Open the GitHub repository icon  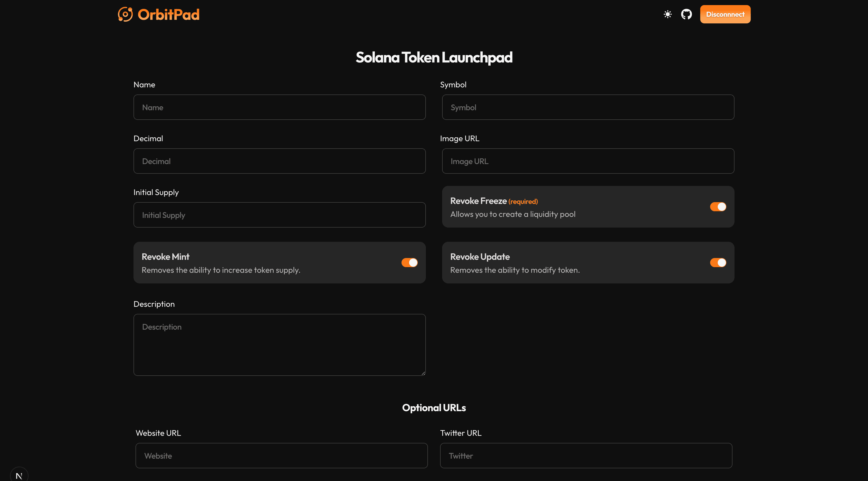point(686,14)
